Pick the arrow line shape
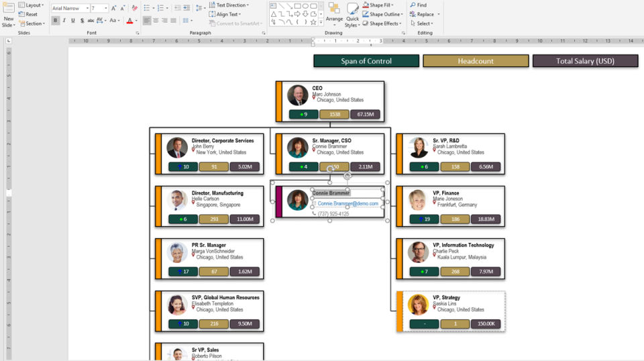Screen dimensions: 644x361 (x=289, y=6)
